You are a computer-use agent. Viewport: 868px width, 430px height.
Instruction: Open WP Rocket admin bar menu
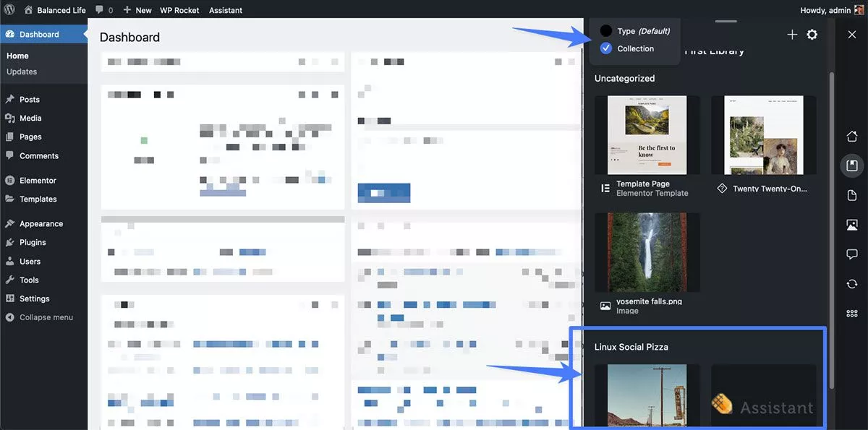click(x=179, y=10)
